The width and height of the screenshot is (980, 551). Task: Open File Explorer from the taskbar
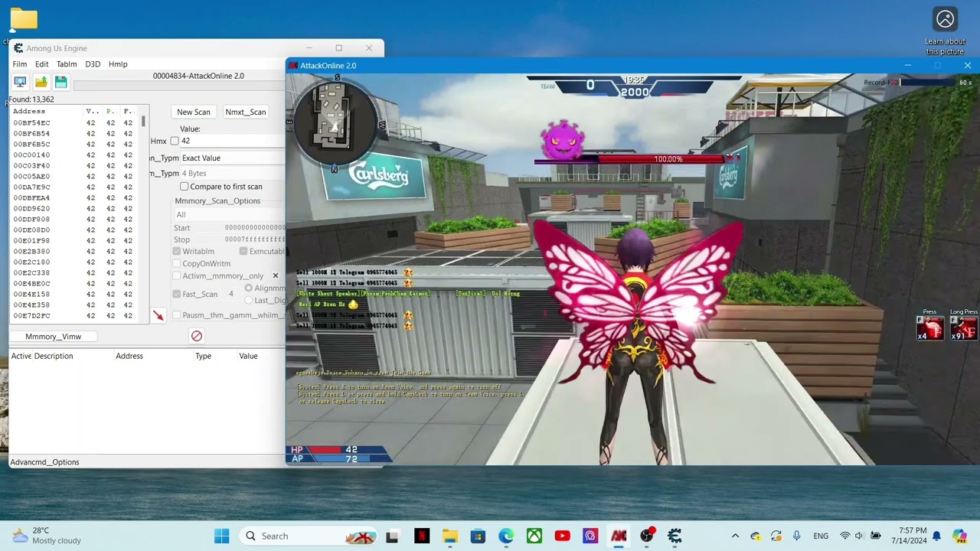tap(450, 536)
